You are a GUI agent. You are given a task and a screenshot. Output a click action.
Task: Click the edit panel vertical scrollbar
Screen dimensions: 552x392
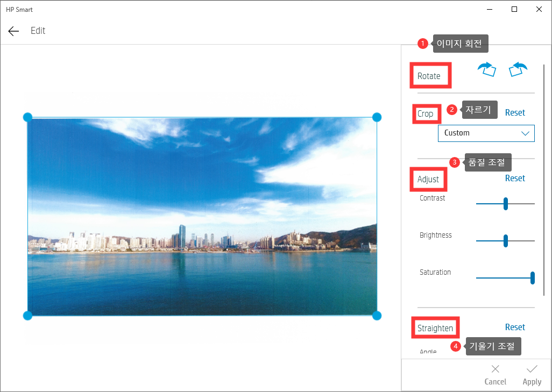coord(544,180)
